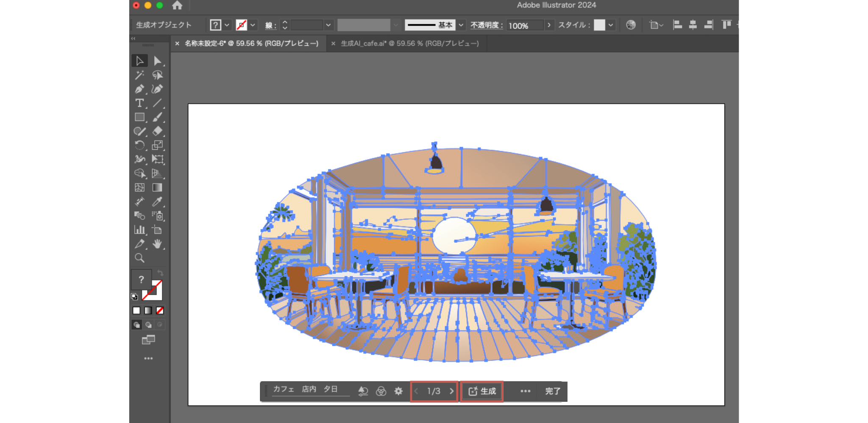868x423 pixels.
Task: Open the スタイル dropdown
Action: (610, 25)
